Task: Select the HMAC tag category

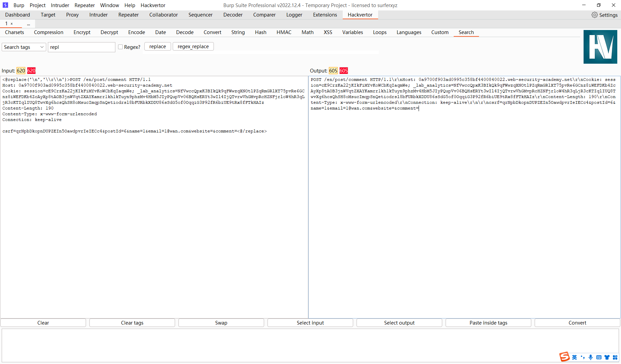Action: pos(284,32)
